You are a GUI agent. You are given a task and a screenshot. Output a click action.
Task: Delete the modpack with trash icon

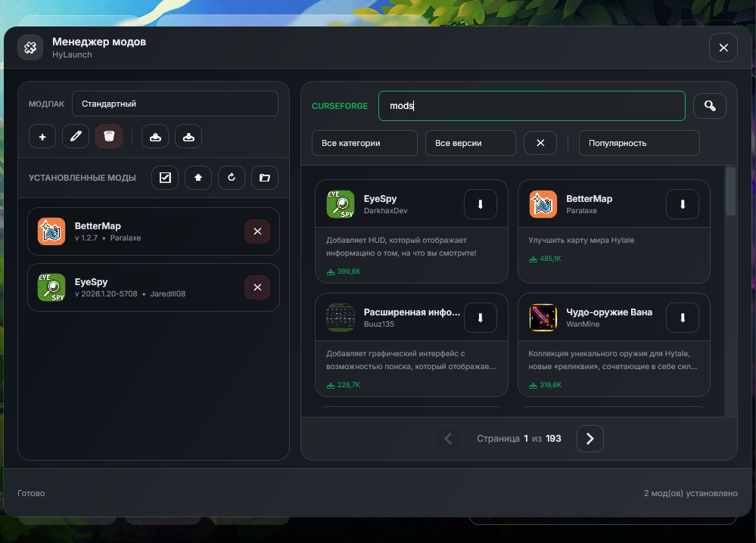[109, 137]
